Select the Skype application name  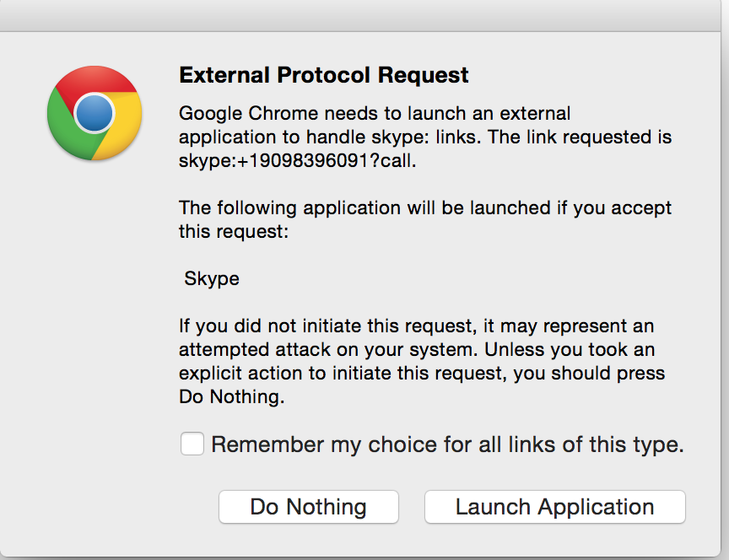212,278
